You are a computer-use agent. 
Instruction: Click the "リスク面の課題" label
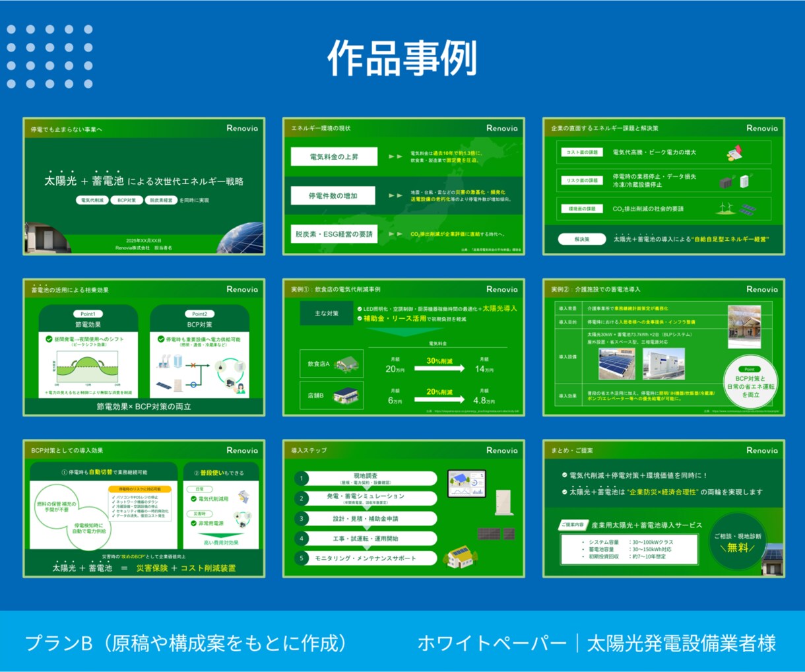(x=582, y=180)
